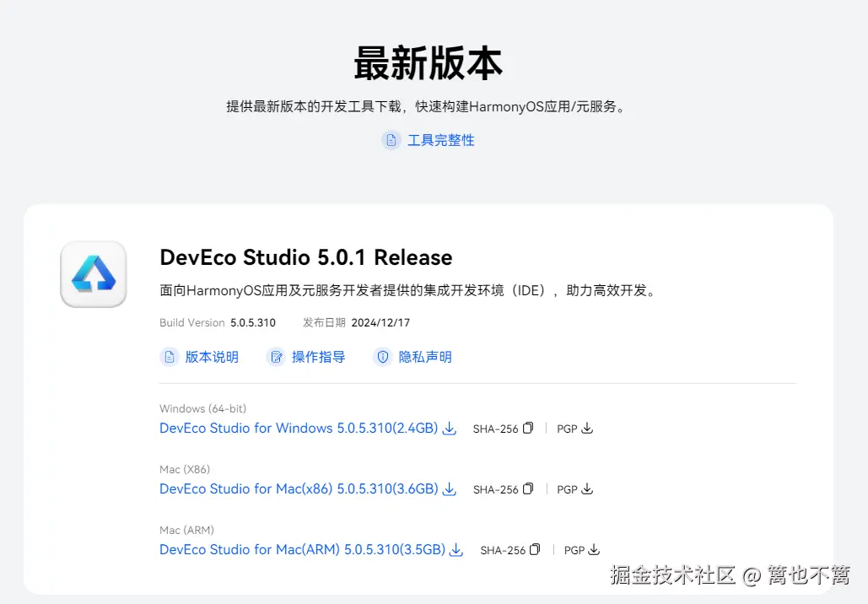Click the Mac (ARM) platform label
This screenshot has height=604, width=868.
click(x=186, y=531)
